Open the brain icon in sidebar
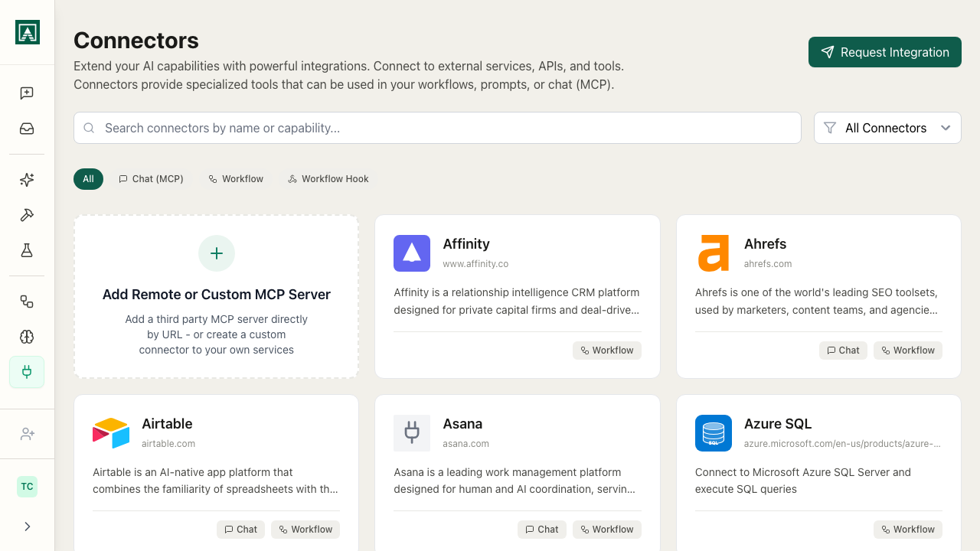This screenshot has height=551, width=980. [x=27, y=337]
